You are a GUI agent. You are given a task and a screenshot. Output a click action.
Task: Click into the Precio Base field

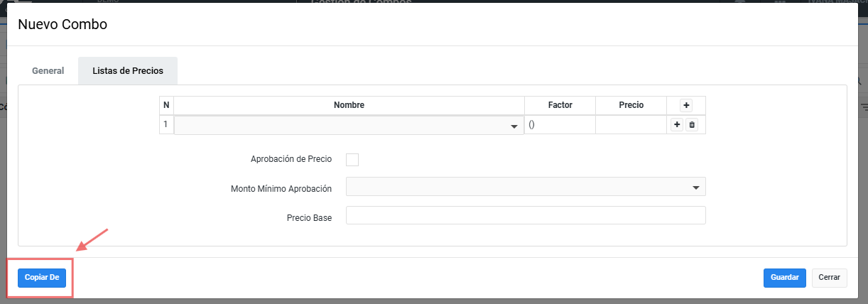click(525, 215)
